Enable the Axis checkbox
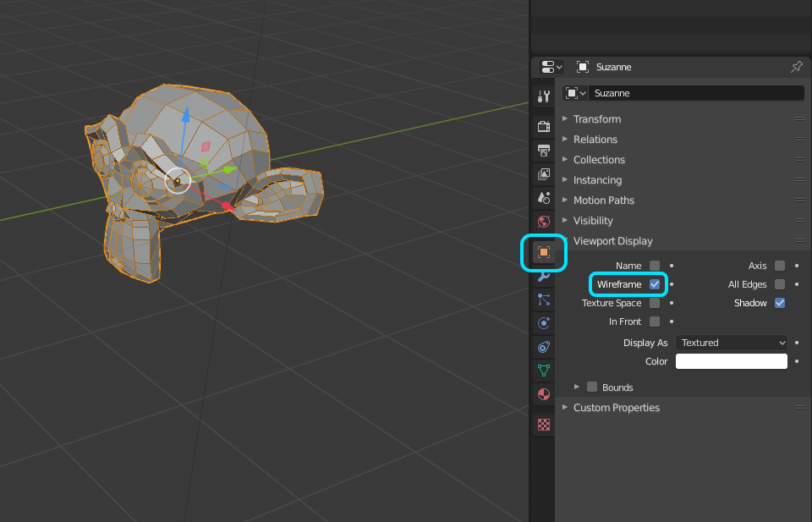 tap(780, 266)
